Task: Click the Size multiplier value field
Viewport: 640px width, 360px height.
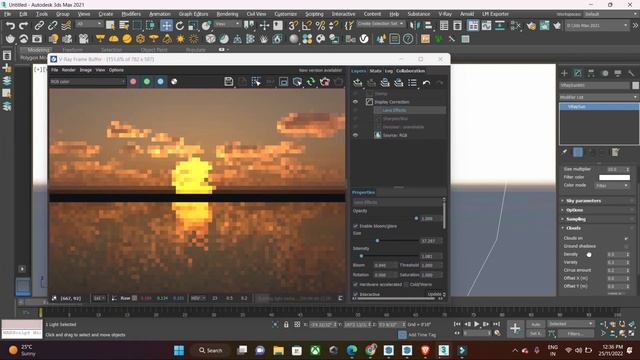Action: coord(616,169)
